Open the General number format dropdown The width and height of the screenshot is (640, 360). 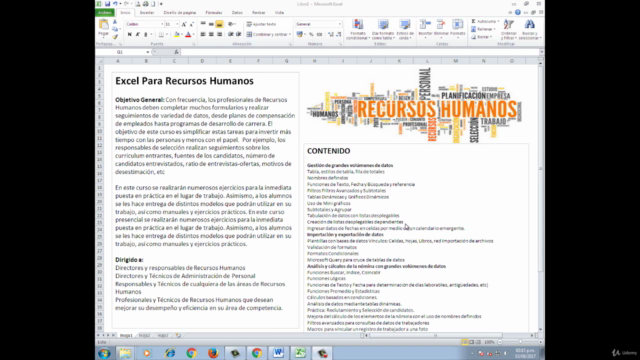point(339,24)
